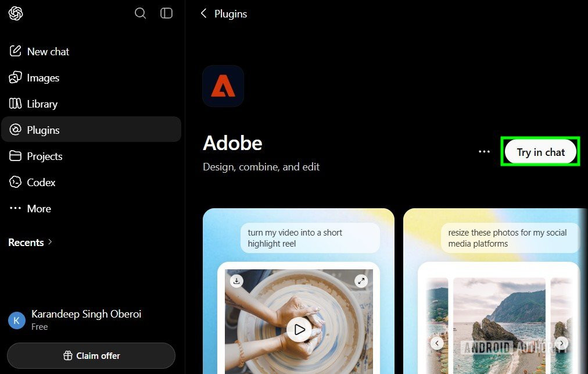Image resolution: width=588 pixels, height=374 pixels.
Task: Click the expand icon on pottery video
Action: tap(361, 281)
